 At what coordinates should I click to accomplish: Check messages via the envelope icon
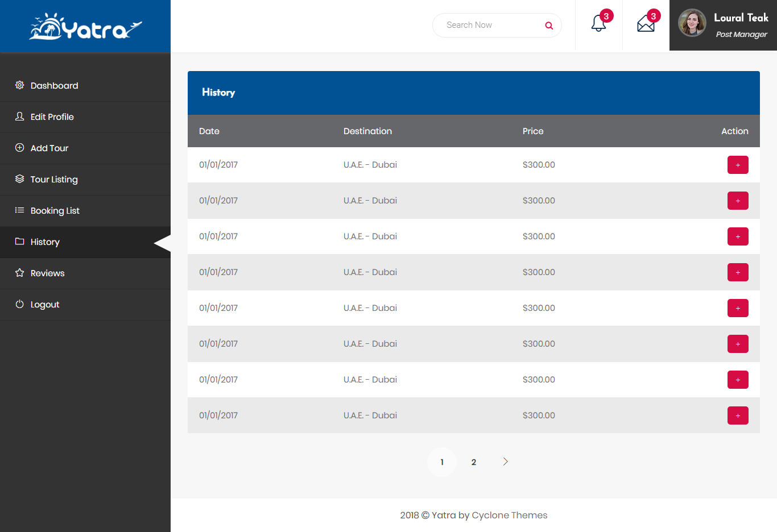point(646,24)
